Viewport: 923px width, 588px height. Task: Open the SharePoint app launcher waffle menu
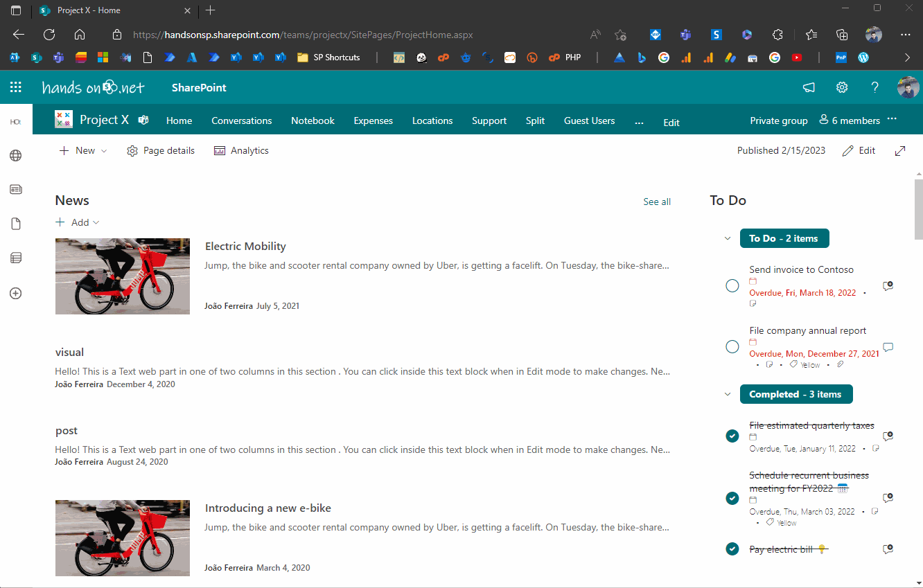16,87
